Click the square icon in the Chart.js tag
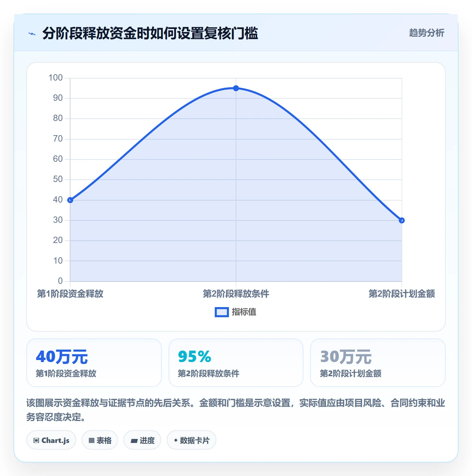The height and width of the screenshot is (476, 472). [x=36, y=441]
